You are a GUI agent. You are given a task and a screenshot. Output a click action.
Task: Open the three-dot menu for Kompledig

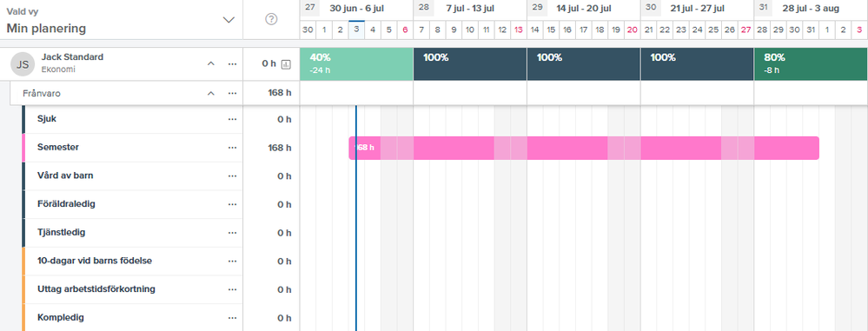(x=232, y=318)
